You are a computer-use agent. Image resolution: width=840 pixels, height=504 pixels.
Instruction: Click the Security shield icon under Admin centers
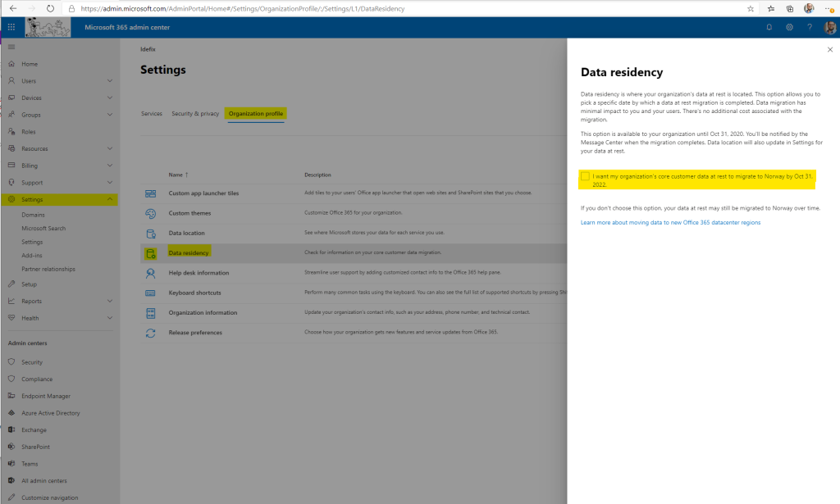(x=11, y=361)
